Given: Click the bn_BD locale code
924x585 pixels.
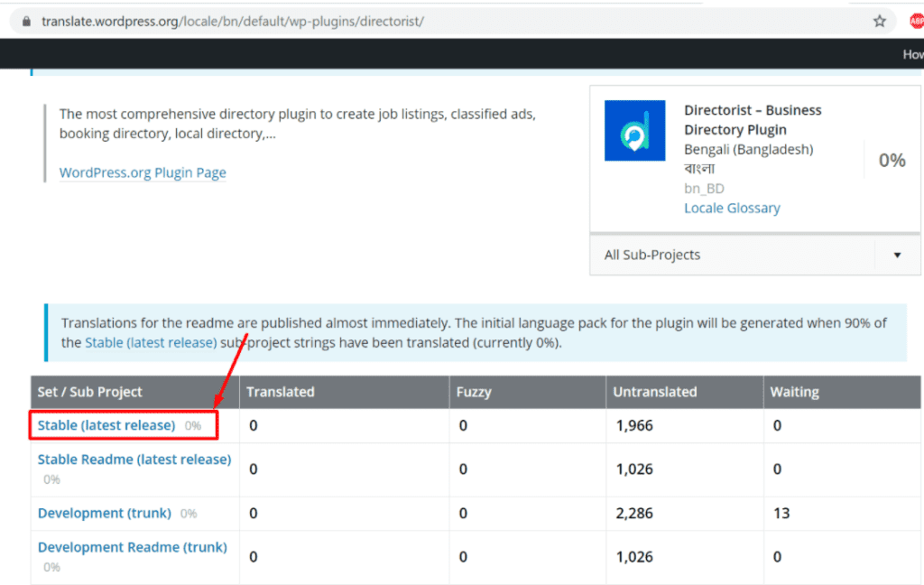Looking at the screenshot, I should click(704, 189).
